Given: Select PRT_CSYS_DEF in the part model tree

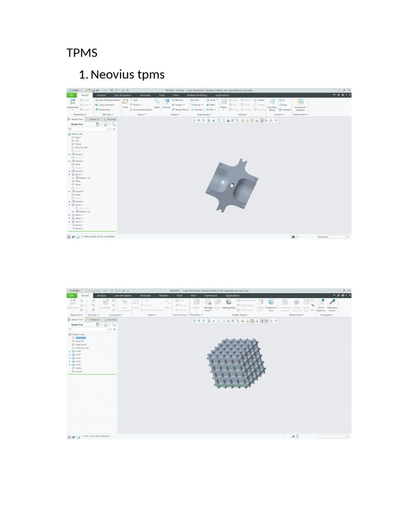Looking at the screenshot, I should click(79, 148).
